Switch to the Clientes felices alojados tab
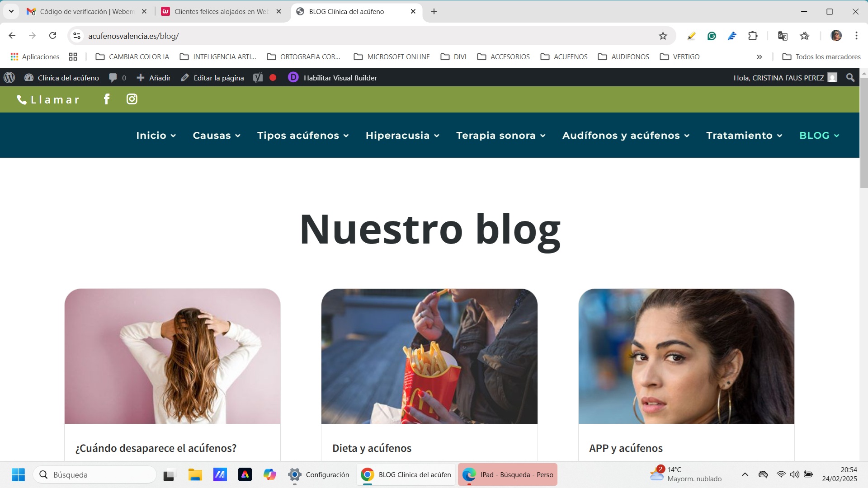Image resolution: width=868 pixels, height=488 pixels. [221, 12]
